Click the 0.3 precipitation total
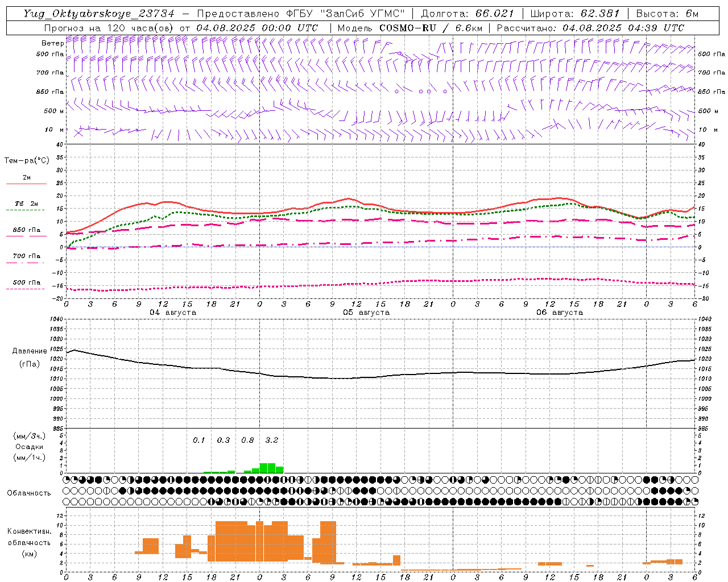The width and height of the screenshot is (728, 582). (x=224, y=440)
